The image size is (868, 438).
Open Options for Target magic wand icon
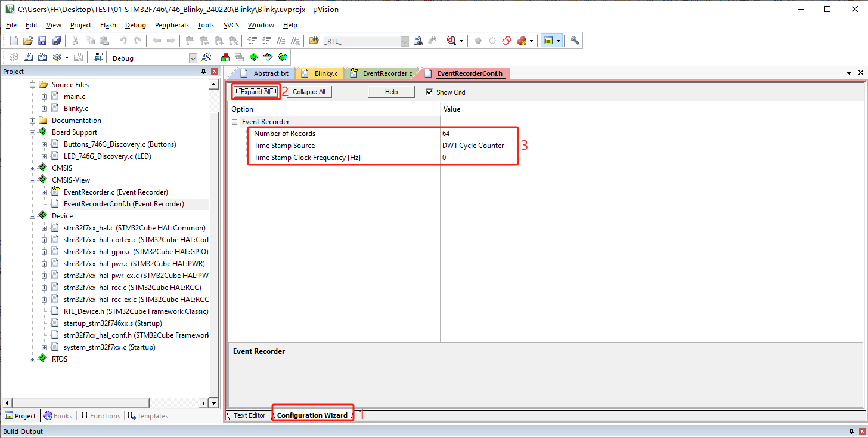(x=206, y=57)
